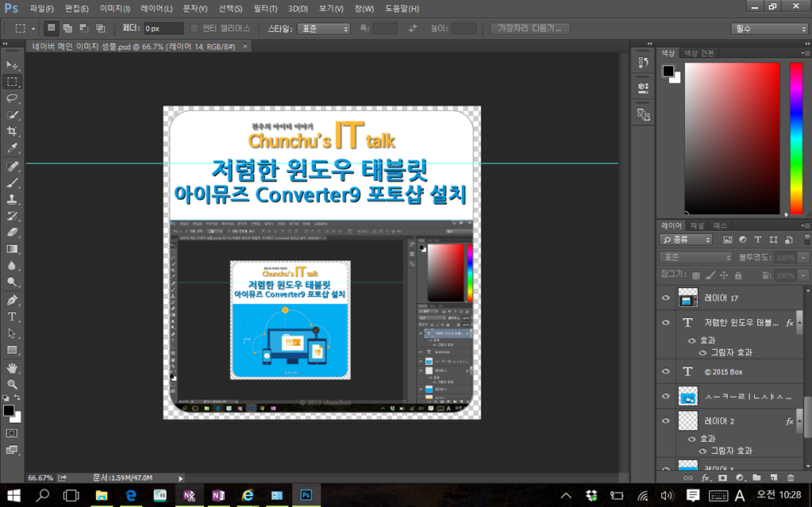Click the 가장자리 다듬기 button
The width and height of the screenshot is (812, 507).
[529, 29]
